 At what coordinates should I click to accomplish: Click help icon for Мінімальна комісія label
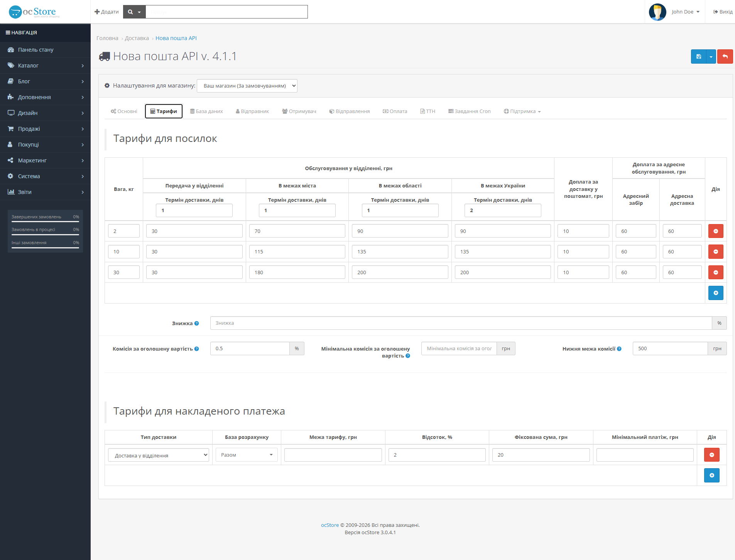click(x=408, y=356)
